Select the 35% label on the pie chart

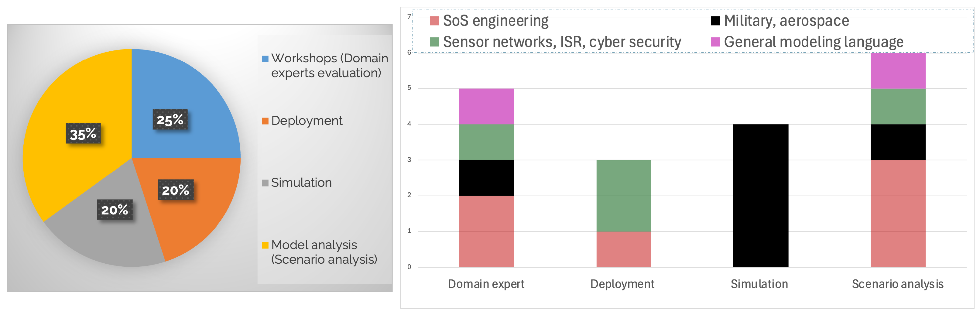tap(83, 134)
